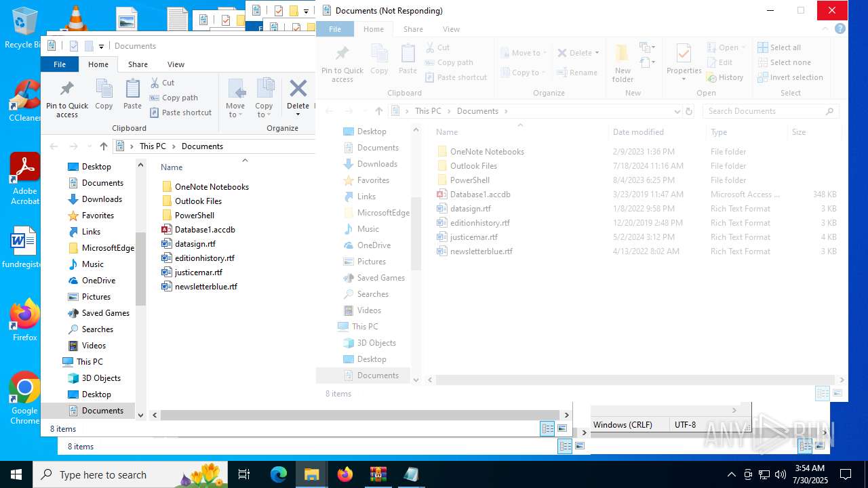Click Size column header in Not Responding window
Screen dimensions: 868x488
(799, 132)
